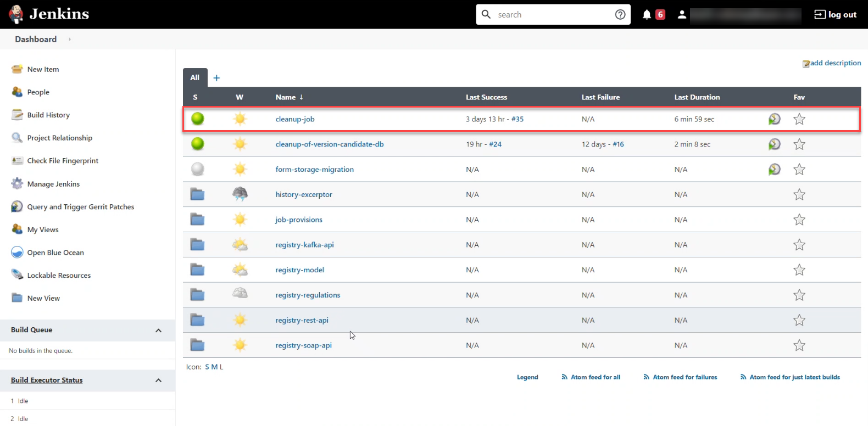This screenshot has height=426, width=868.
Task: Click the Jenkins logo in the header
Action: click(16, 14)
